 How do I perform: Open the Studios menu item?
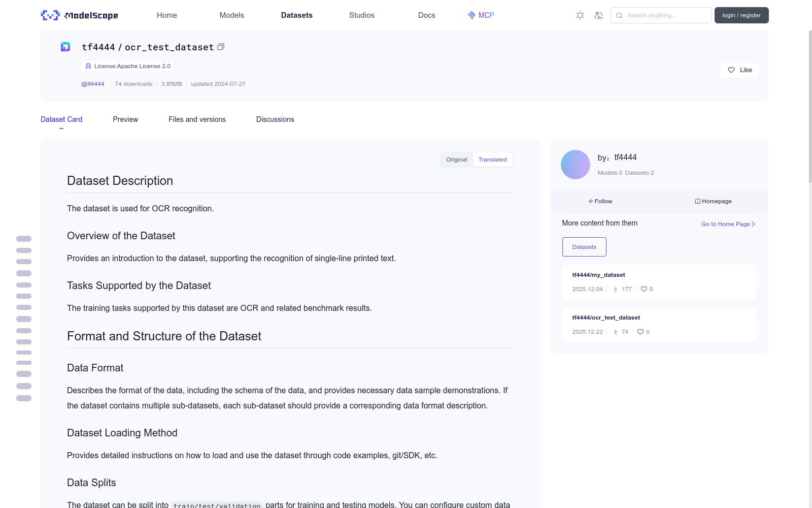[362, 15]
